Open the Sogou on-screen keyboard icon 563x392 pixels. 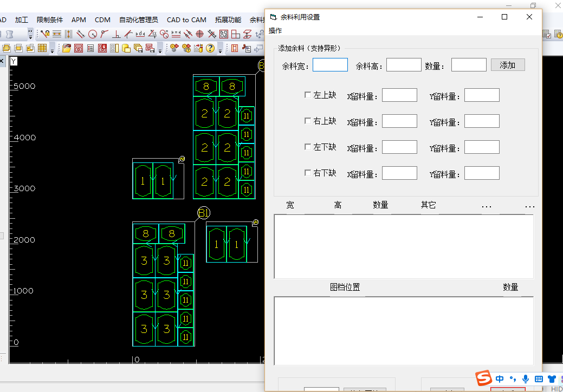538,379
